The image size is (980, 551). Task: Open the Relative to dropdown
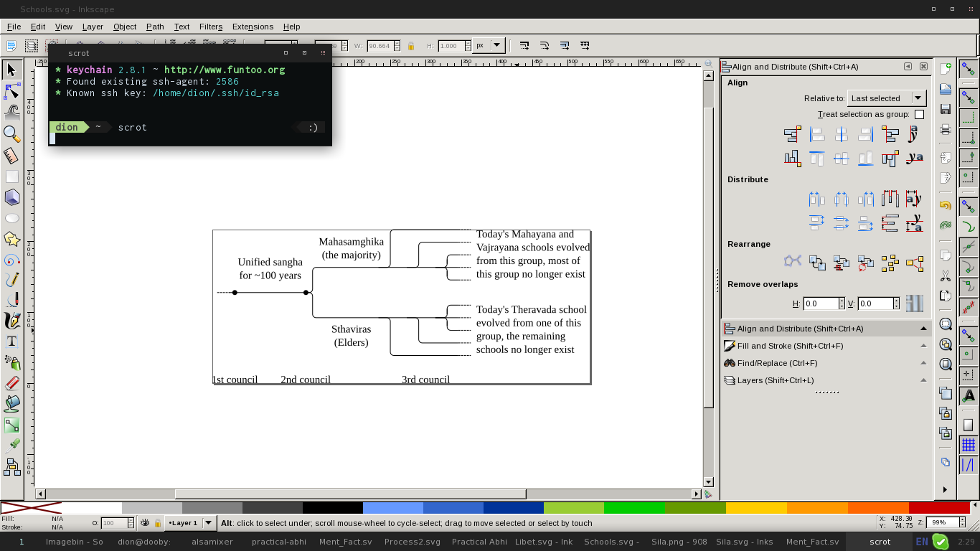click(x=887, y=98)
